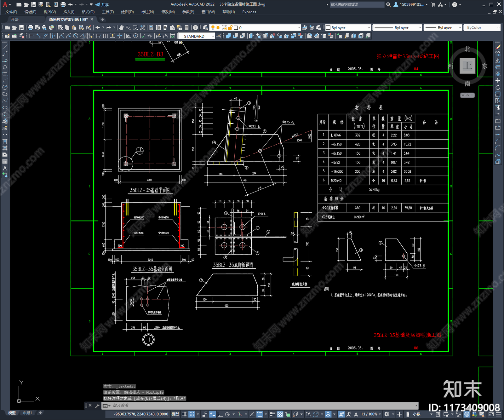
Task: Select the Circle tool in draw toolbar
Action: [x=5, y=87]
